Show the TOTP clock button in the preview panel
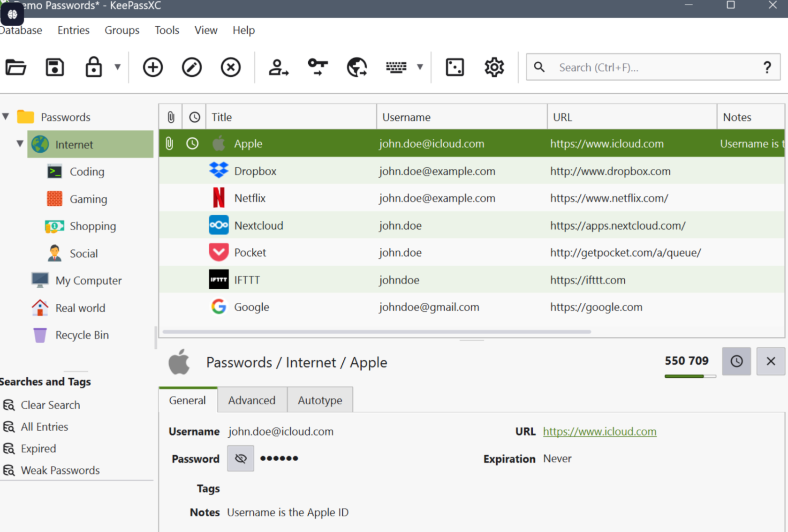 tap(736, 361)
